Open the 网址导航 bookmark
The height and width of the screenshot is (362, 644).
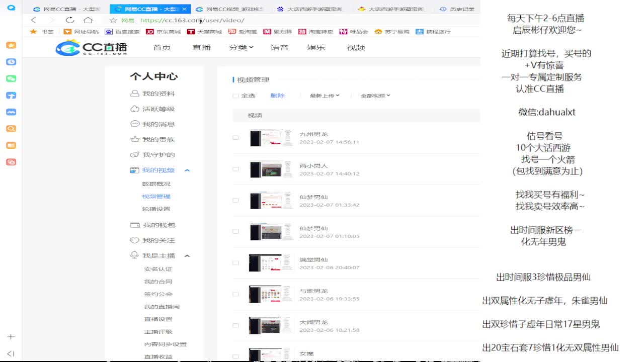(81, 32)
